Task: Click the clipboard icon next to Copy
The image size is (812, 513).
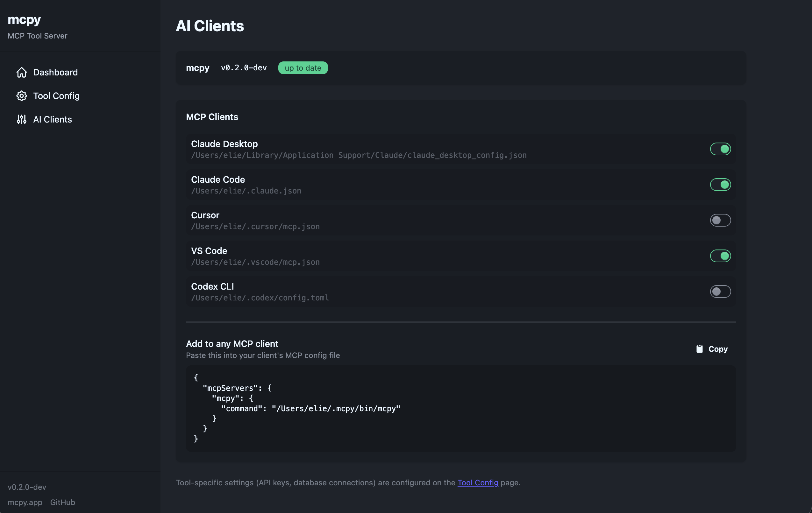Action: (x=700, y=348)
